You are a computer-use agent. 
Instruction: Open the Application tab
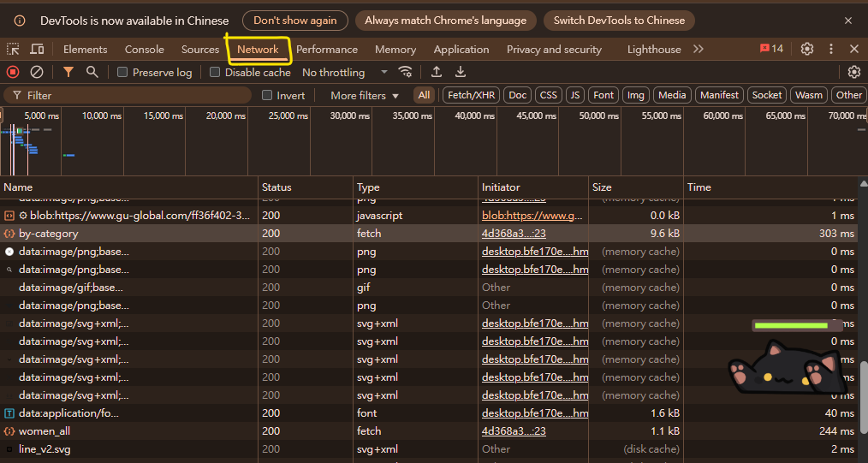tap(461, 50)
